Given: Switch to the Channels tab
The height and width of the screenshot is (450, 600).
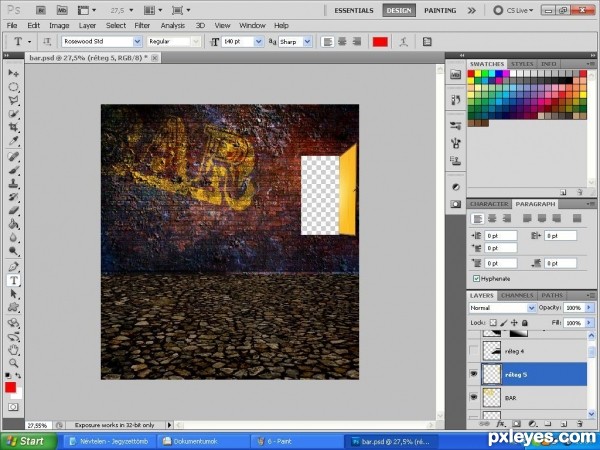Looking at the screenshot, I should click(x=517, y=295).
